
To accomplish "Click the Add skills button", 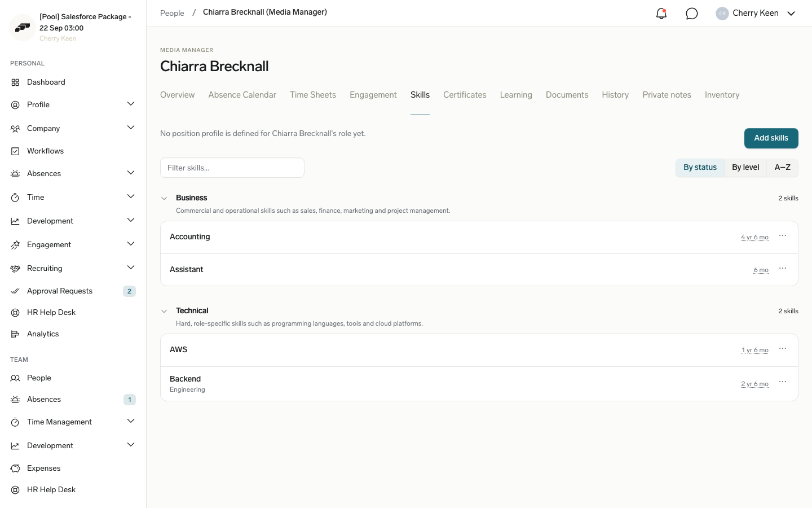I will [771, 138].
